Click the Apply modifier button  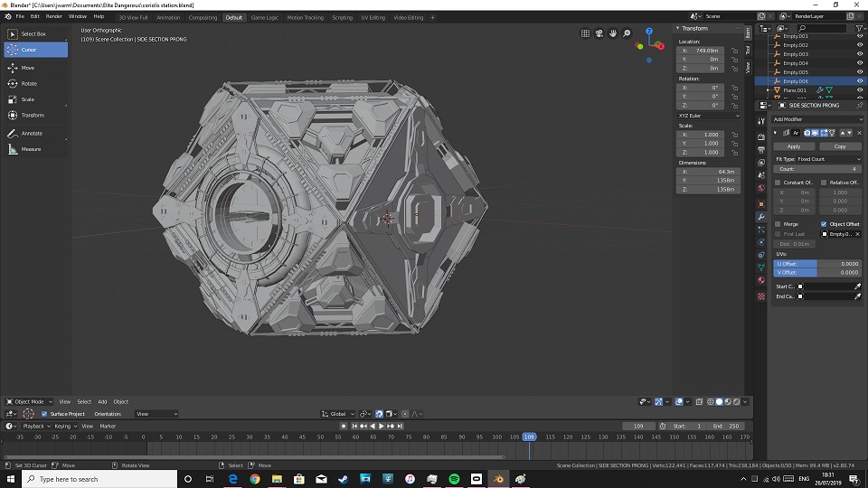click(x=794, y=146)
